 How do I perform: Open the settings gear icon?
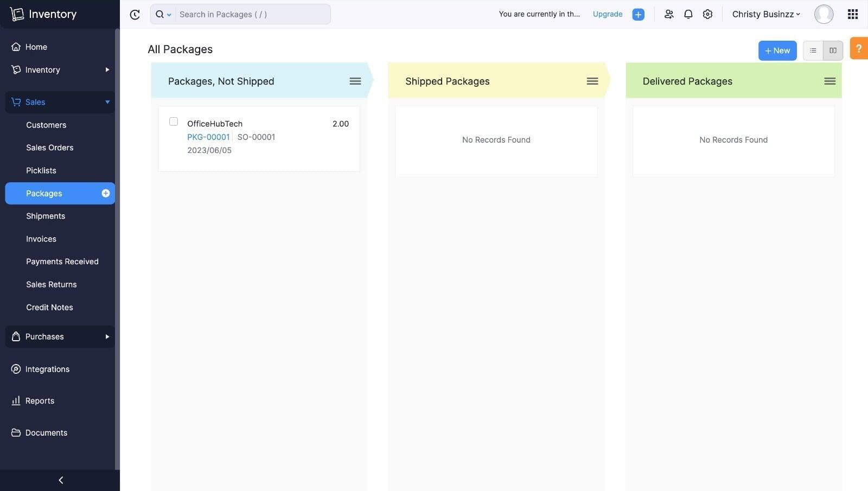click(707, 14)
